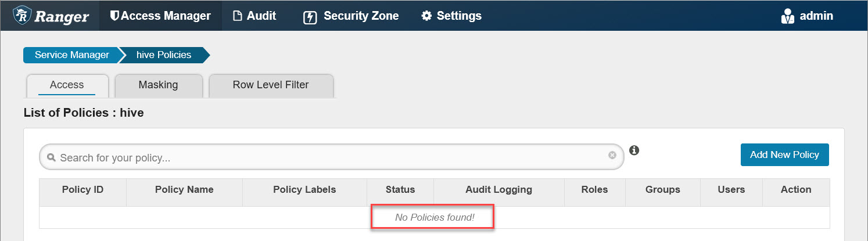Click the Audit document icon
Screen dimensions: 868x241
237,16
